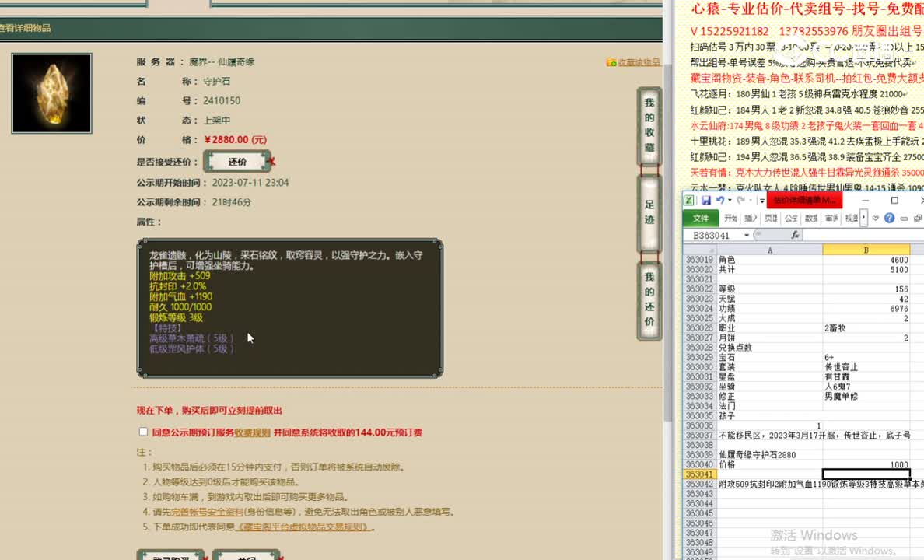
Task: Click the 还价 counter-offer button
Action: (238, 161)
